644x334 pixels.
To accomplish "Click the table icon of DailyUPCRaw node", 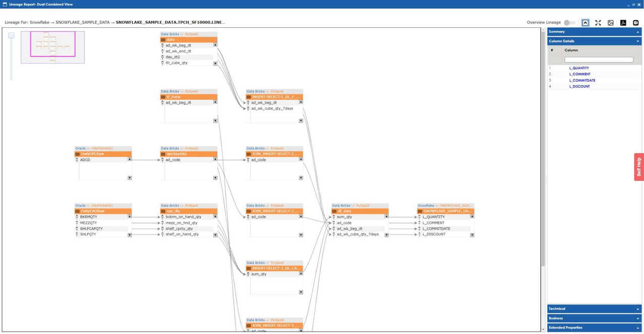I will [x=77, y=154].
